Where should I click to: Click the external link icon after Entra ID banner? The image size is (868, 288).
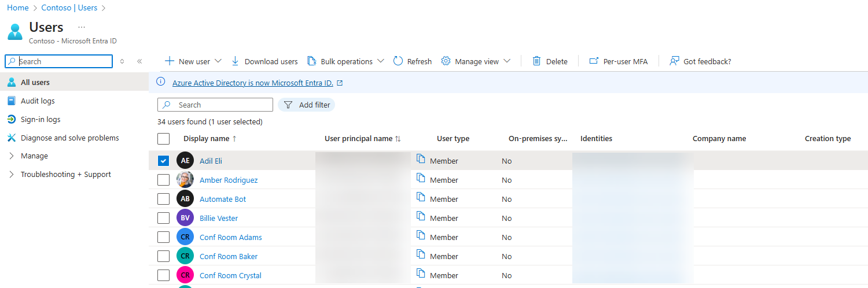pos(340,83)
